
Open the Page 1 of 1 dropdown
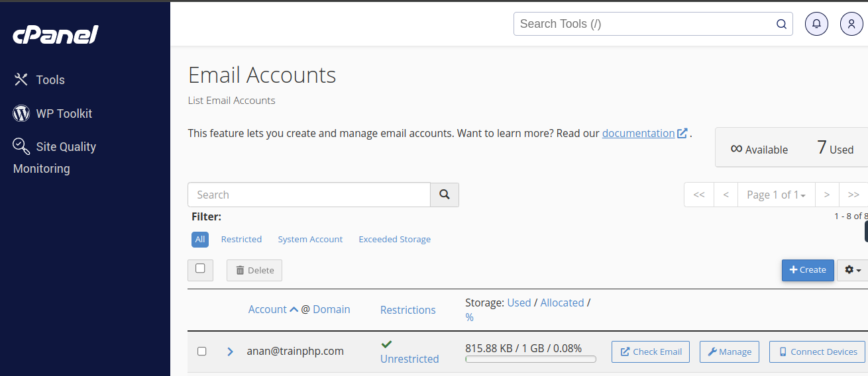[776, 195]
